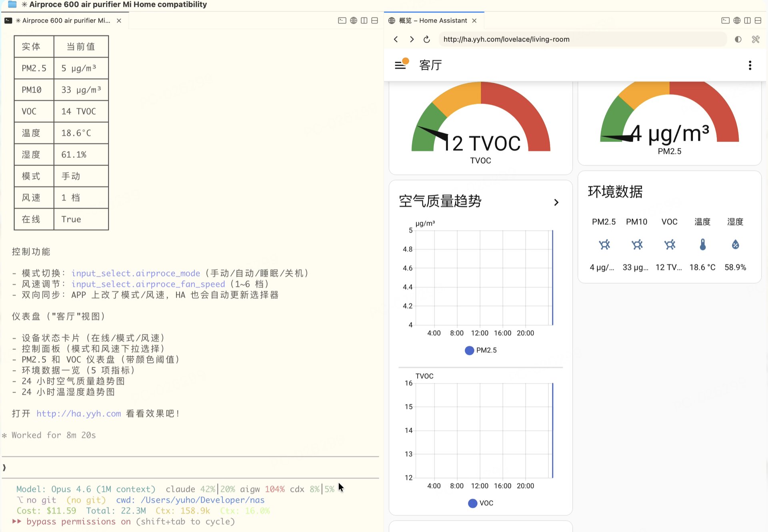Navigate back in the browser
Image resolution: width=768 pixels, height=532 pixels.
tap(396, 39)
